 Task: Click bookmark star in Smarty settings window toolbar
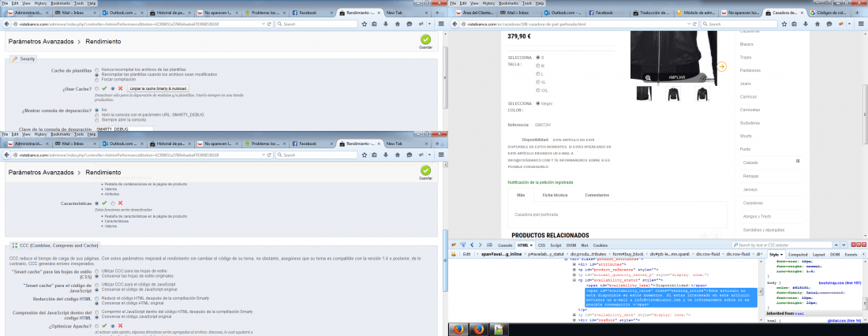pyautogui.click(x=365, y=24)
